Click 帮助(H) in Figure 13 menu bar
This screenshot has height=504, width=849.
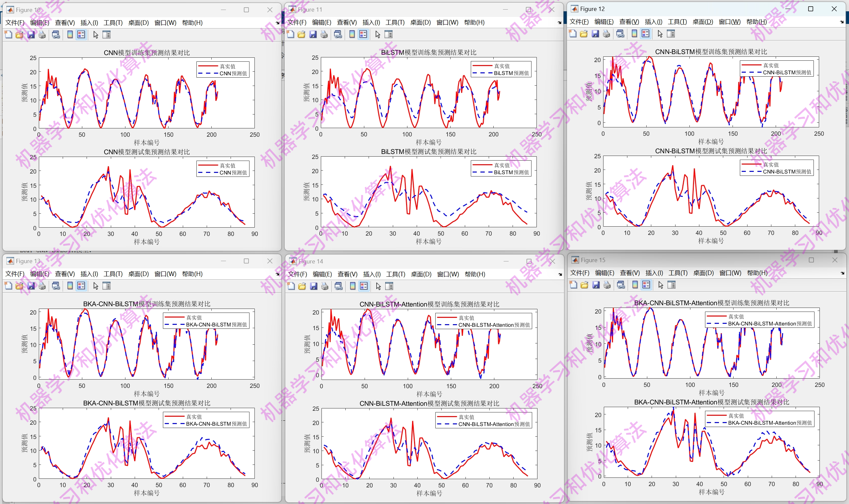coord(192,274)
